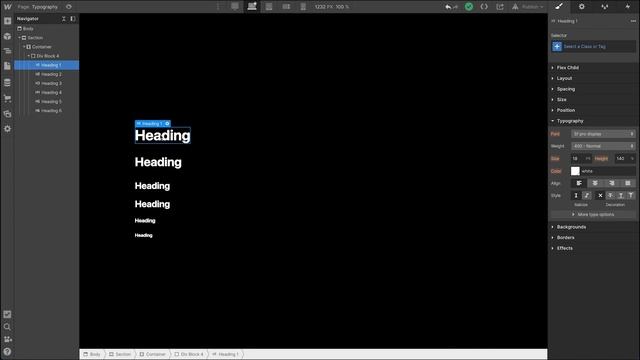Open the share project icon
640x360 pixels.
500,7
